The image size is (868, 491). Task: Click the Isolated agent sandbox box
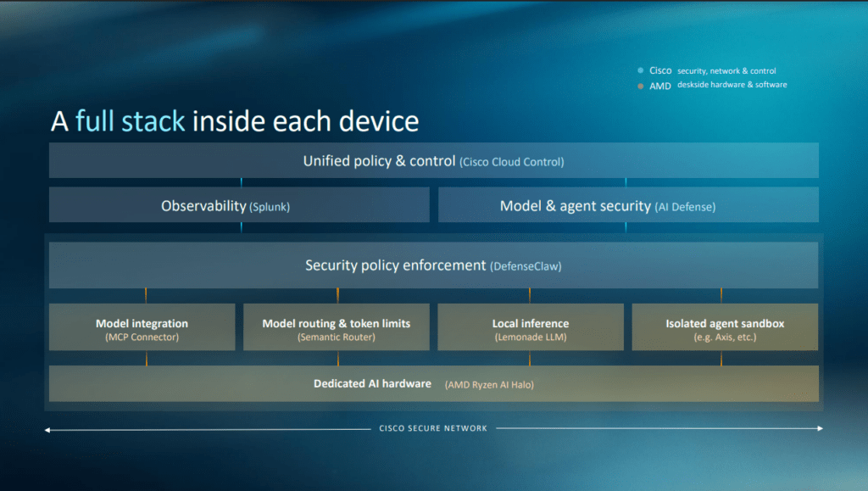(x=726, y=327)
